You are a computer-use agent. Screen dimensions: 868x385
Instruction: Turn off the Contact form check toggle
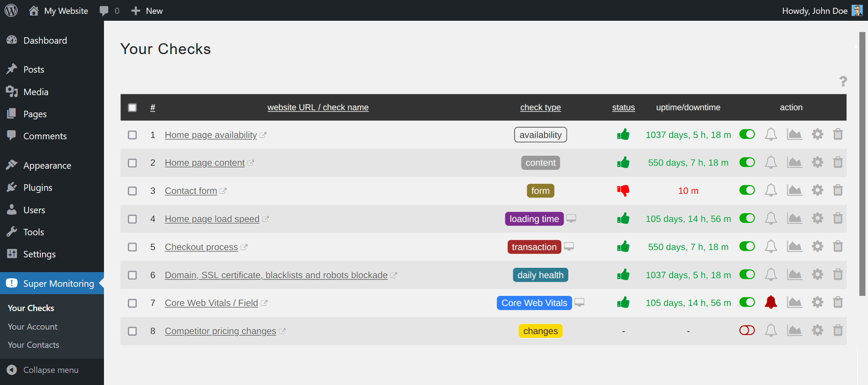tap(747, 190)
